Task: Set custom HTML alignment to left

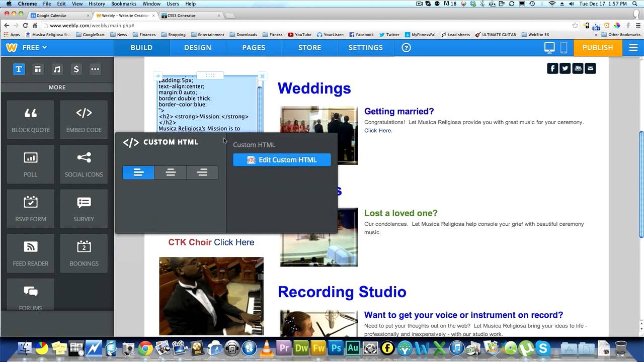Action: (138, 172)
